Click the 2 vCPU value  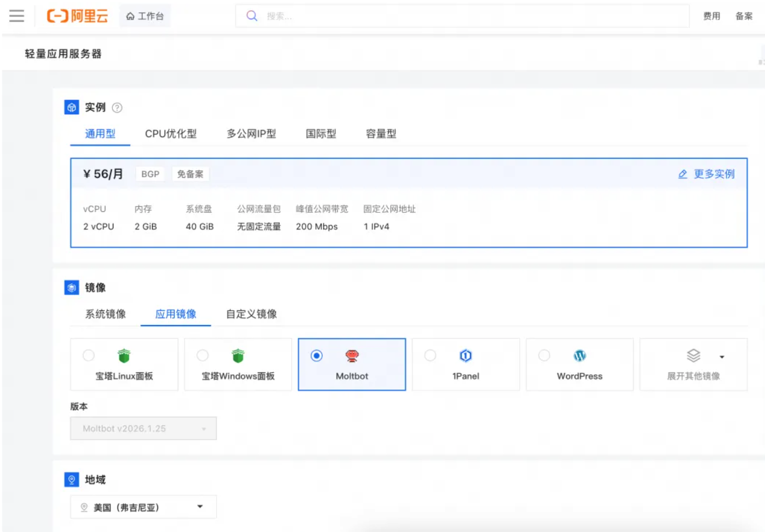(99, 226)
